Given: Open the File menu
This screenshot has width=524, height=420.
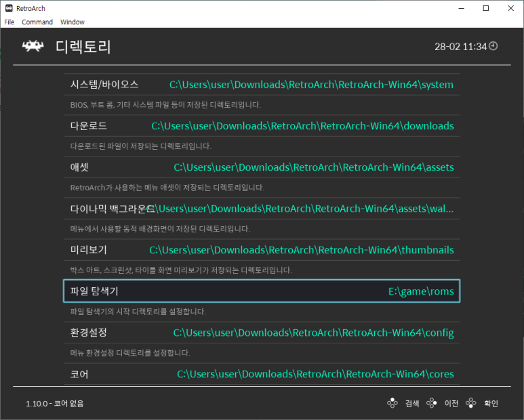Looking at the screenshot, I should 9,22.
